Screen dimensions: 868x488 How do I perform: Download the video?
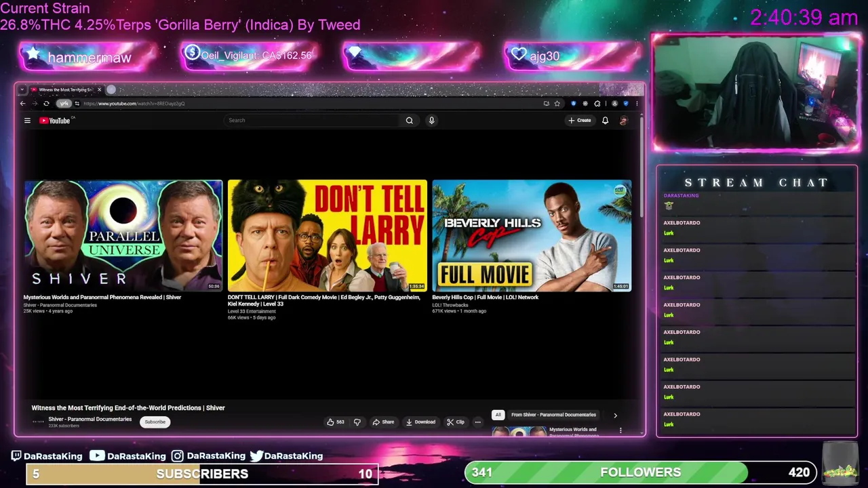point(420,422)
